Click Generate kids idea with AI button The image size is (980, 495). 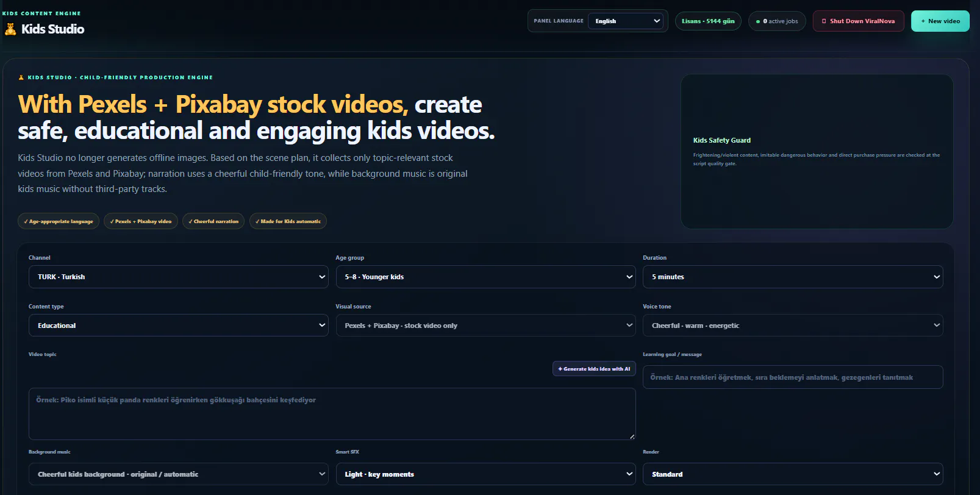[594, 369]
